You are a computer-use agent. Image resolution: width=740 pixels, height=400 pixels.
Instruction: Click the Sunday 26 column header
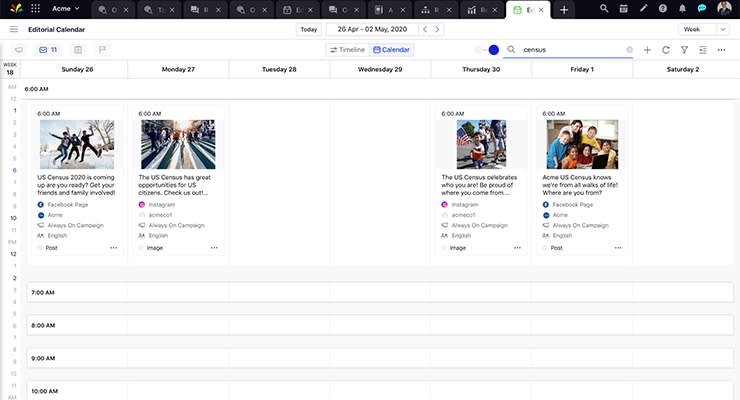(77, 69)
